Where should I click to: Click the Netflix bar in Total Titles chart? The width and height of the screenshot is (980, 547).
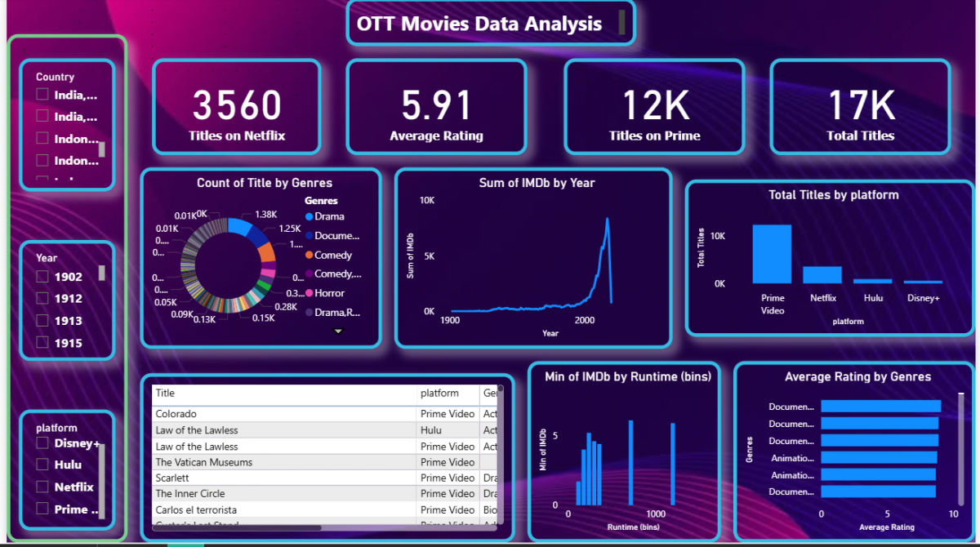pos(822,274)
